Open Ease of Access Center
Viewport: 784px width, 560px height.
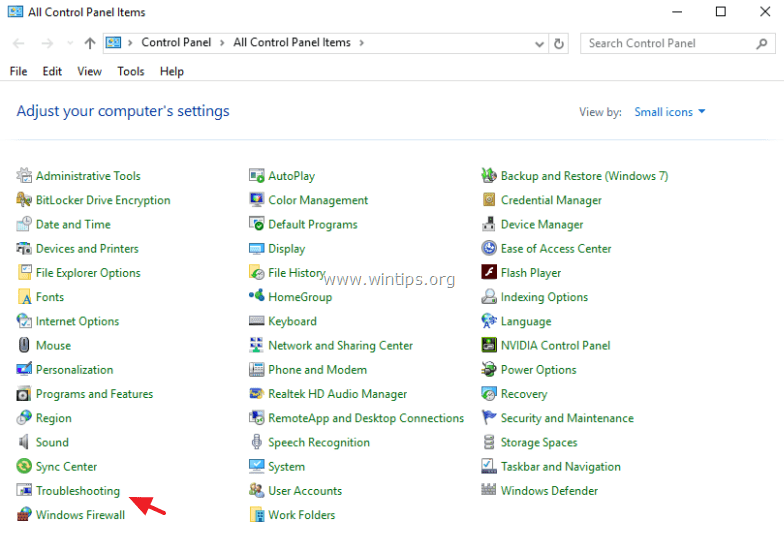tap(556, 248)
